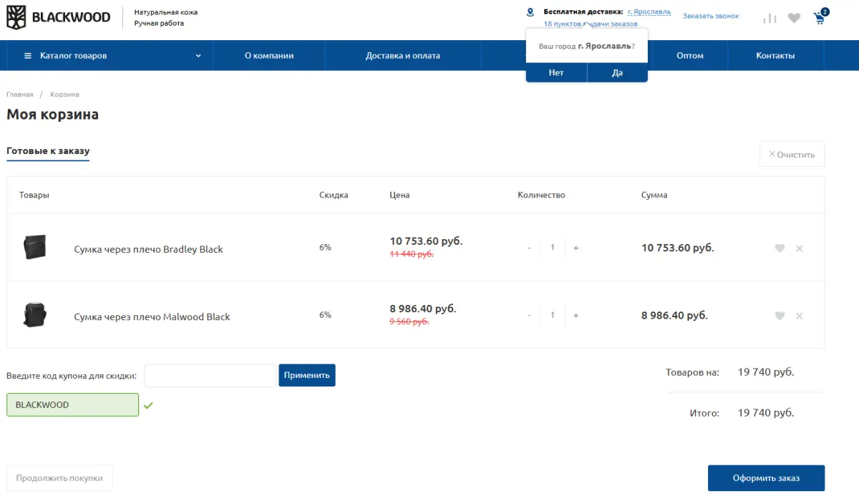Open the compare bars icon
The width and height of the screenshot is (859, 504).
[770, 18]
